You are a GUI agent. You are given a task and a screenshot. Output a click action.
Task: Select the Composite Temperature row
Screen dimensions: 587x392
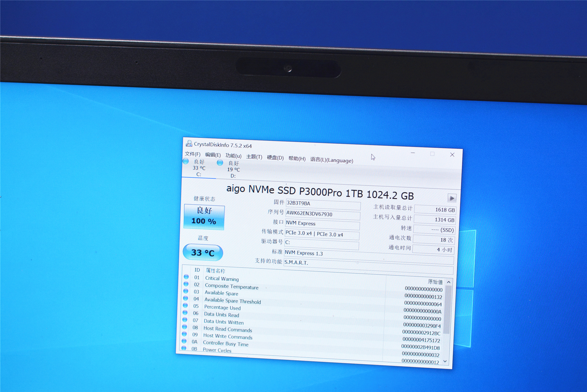click(x=232, y=286)
